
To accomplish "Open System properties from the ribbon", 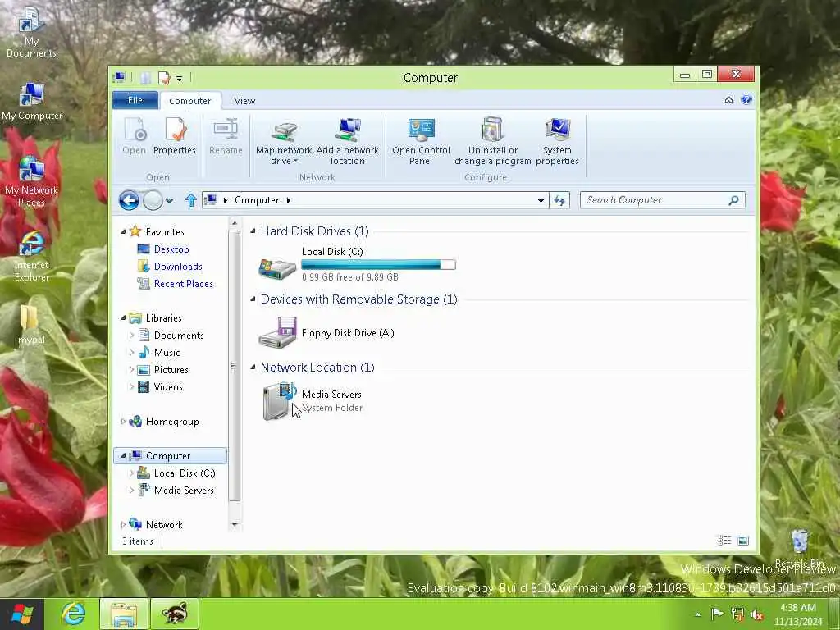I will (x=557, y=142).
